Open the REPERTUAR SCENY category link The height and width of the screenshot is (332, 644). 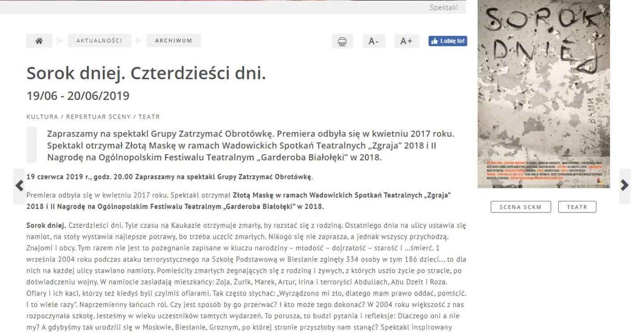tap(98, 117)
